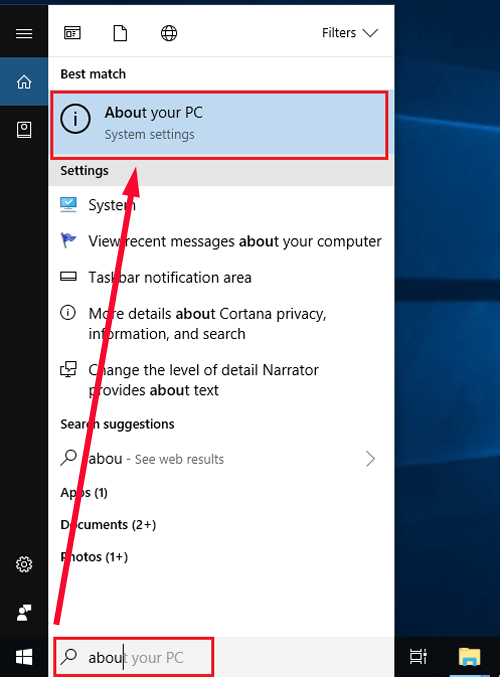Open Task View on the taskbar
The width and height of the screenshot is (500, 677).
tap(418, 657)
